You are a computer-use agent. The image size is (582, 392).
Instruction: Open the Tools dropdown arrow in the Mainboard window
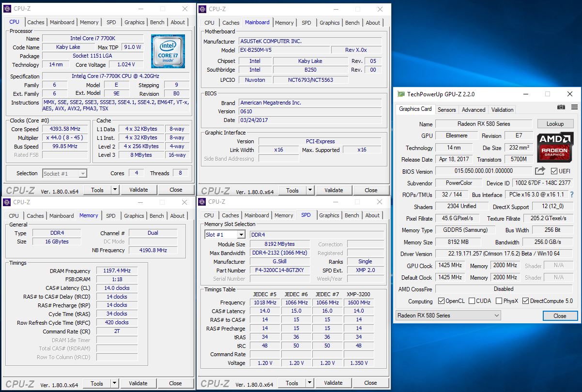point(310,190)
